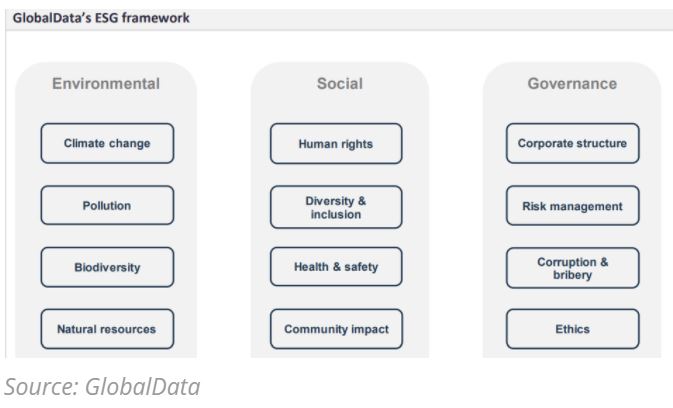Image resolution: width=673 pixels, height=408 pixels.
Task: Click gray gap between Climate change and Pollution
Action: (x=107, y=175)
